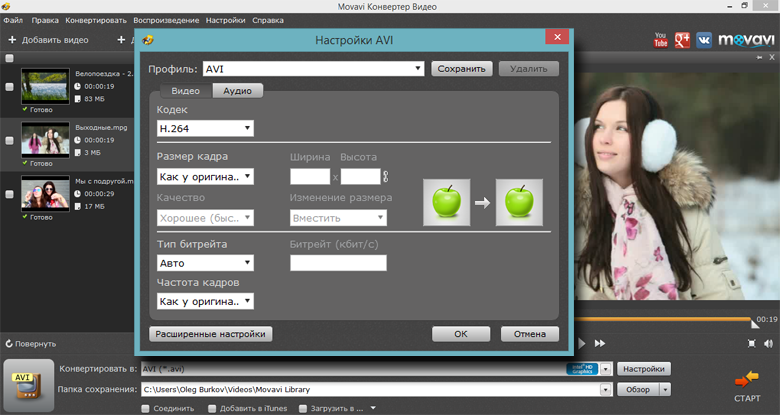
Task: Click the play button in preview
Action: tap(581, 343)
